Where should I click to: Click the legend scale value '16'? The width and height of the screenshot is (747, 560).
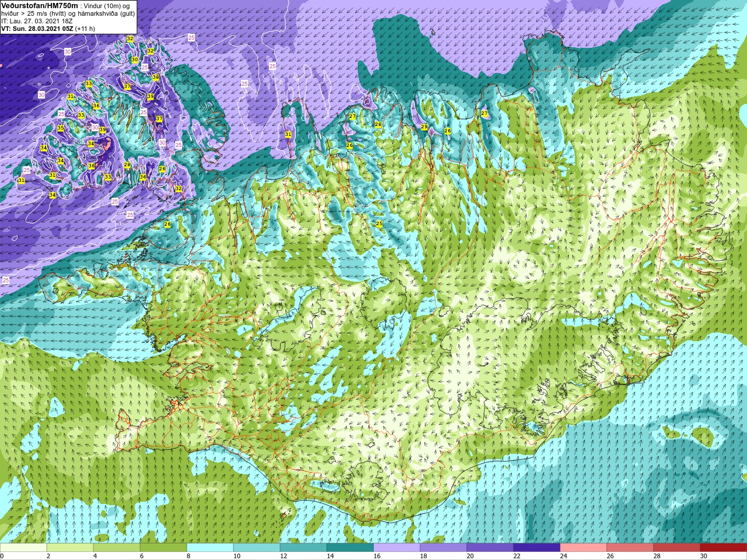(x=377, y=556)
